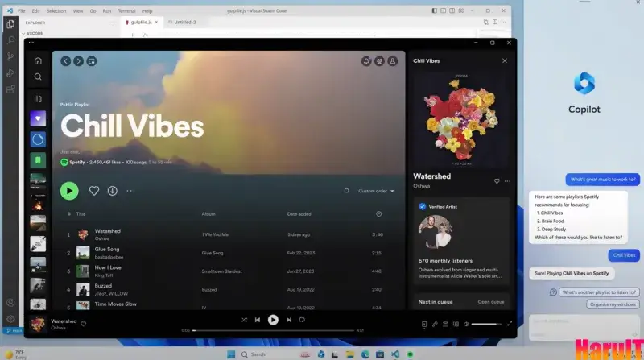644x360 pixels.
Task: Like the Chill Vibes playlist with heart
Action: pyautogui.click(x=94, y=191)
